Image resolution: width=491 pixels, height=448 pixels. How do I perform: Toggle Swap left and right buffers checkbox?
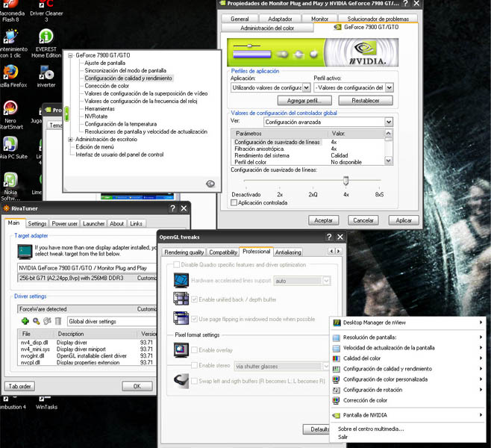pos(194,381)
